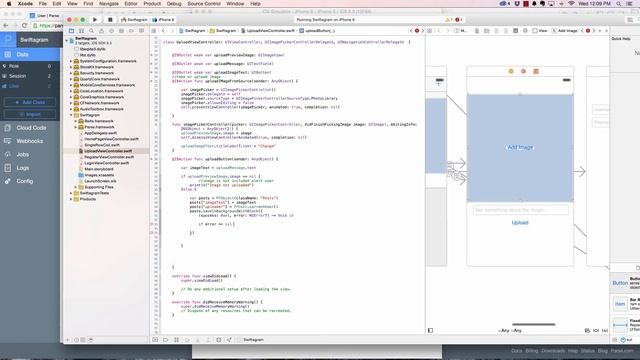Expand the SwiftagramTests group

click(x=71, y=193)
